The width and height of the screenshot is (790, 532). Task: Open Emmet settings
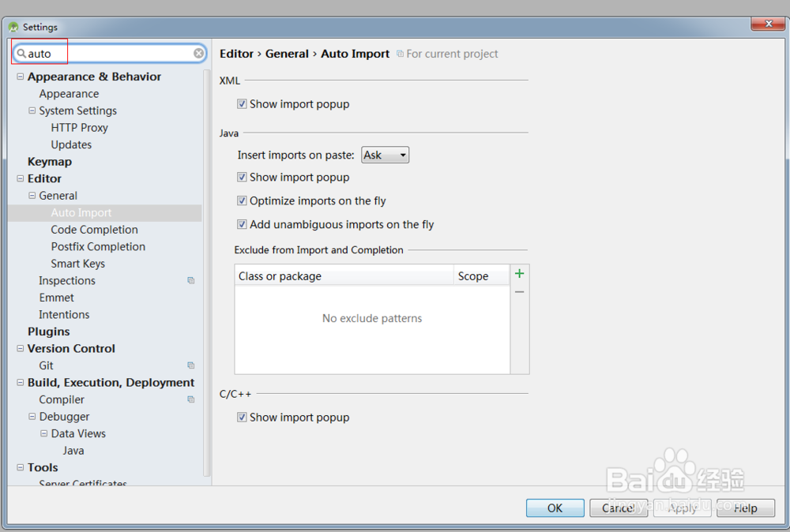(56, 298)
